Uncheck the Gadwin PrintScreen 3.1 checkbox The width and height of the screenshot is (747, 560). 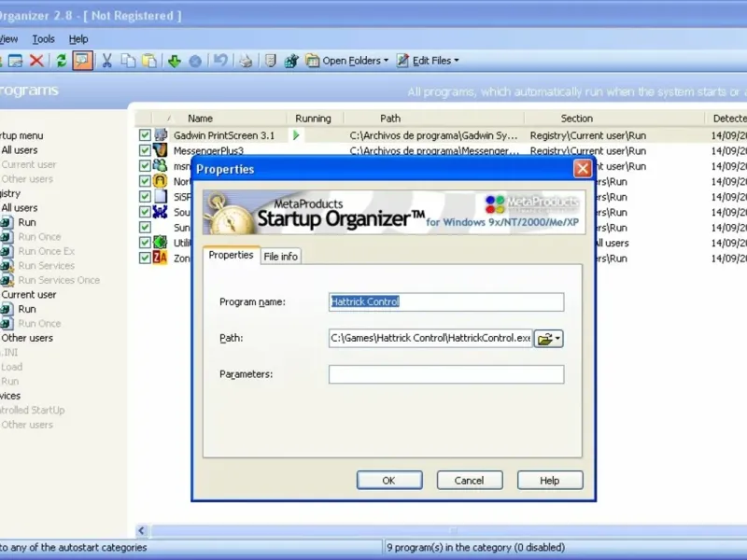click(146, 135)
